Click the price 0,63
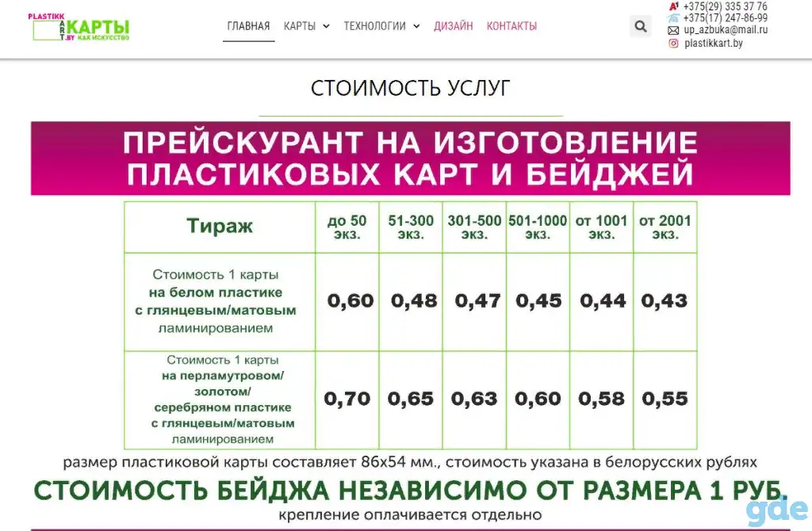The width and height of the screenshot is (812, 531). (x=474, y=399)
